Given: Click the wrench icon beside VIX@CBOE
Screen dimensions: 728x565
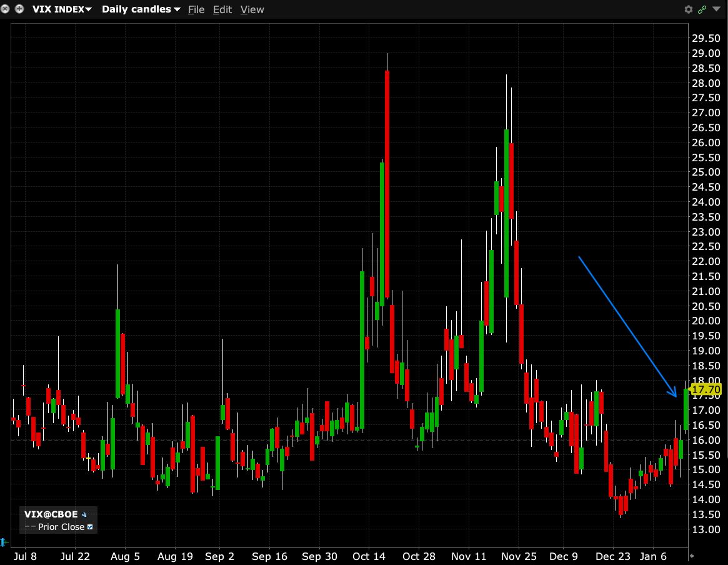Looking at the screenshot, I should point(84,514).
